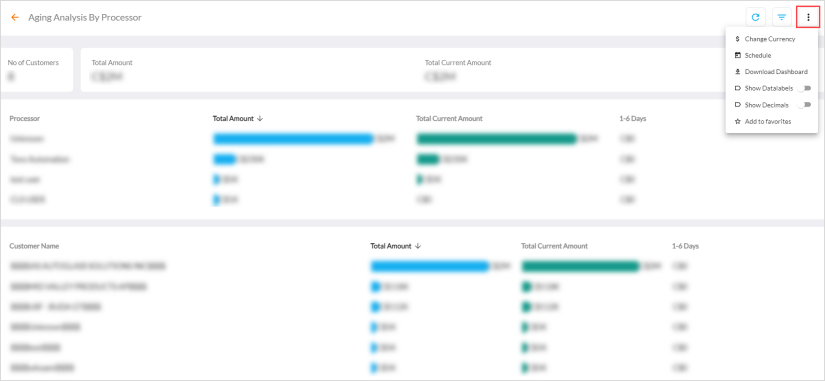This screenshot has width=825, height=381.
Task: Toggle the Show Datalabels switch
Action: click(x=804, y=88)
